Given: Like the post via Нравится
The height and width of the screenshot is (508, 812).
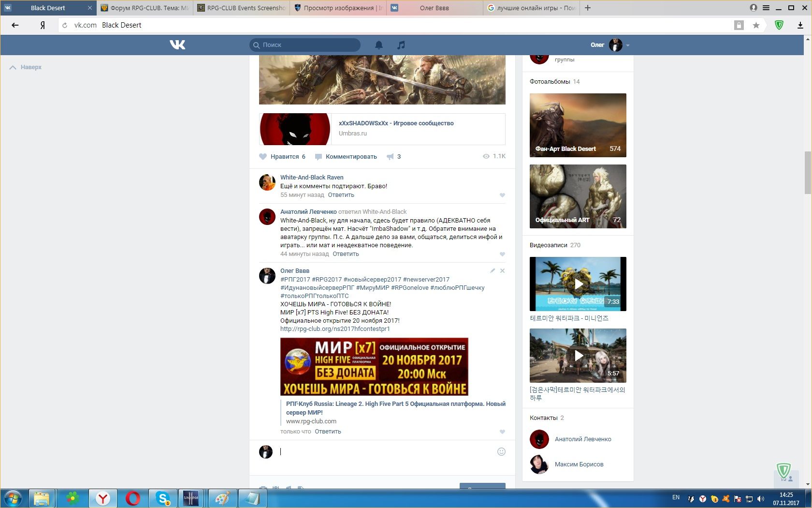Looking at the screenshot, I should [x=283, y=157].
